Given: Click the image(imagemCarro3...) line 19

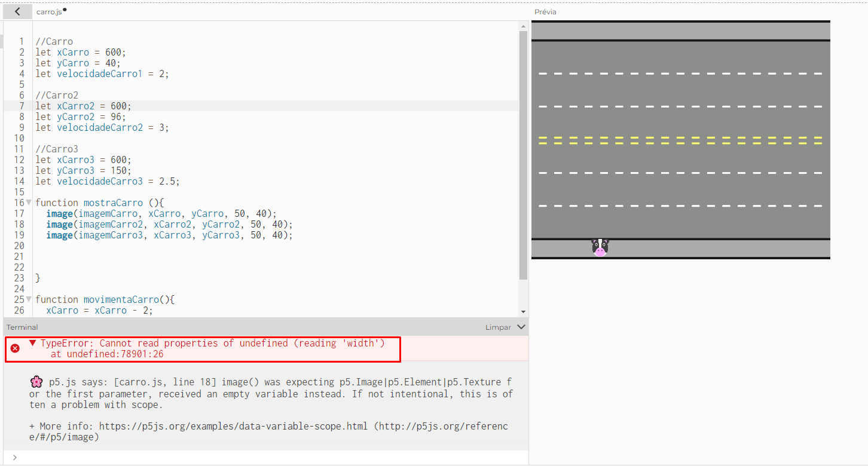Looking at the screenshot, I should 170,235.
